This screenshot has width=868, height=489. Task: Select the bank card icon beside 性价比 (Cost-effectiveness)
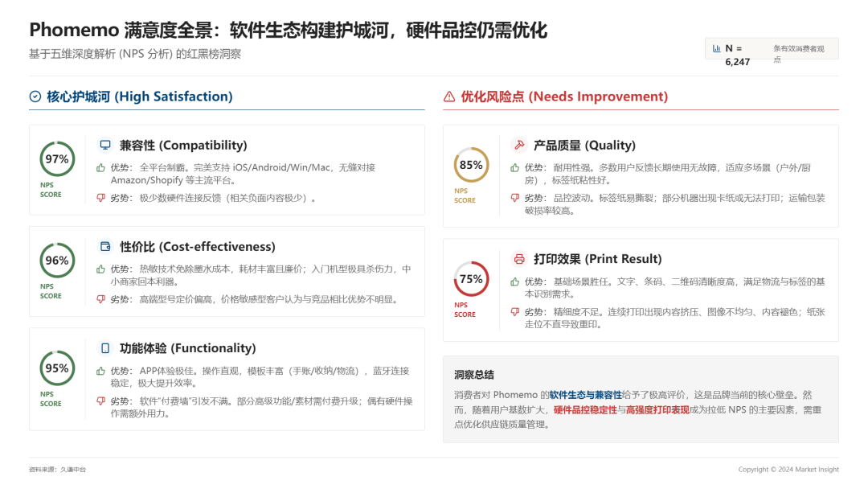(104, 246)
